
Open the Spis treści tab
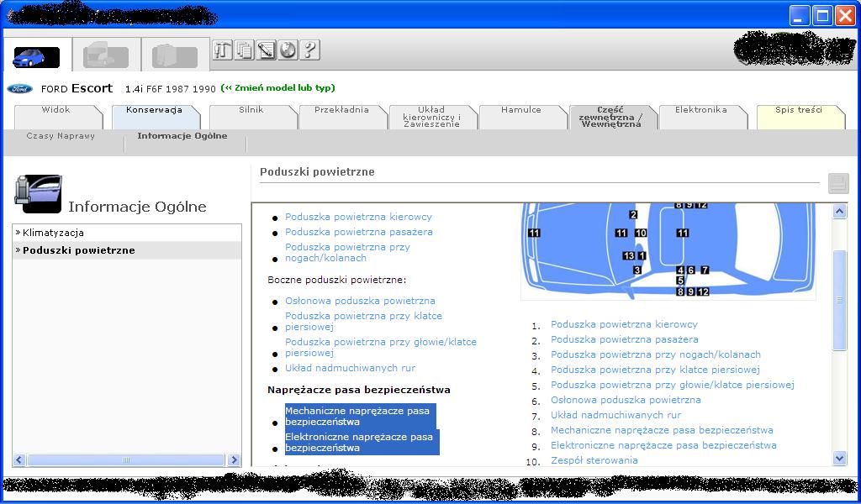tap(798, 110)
